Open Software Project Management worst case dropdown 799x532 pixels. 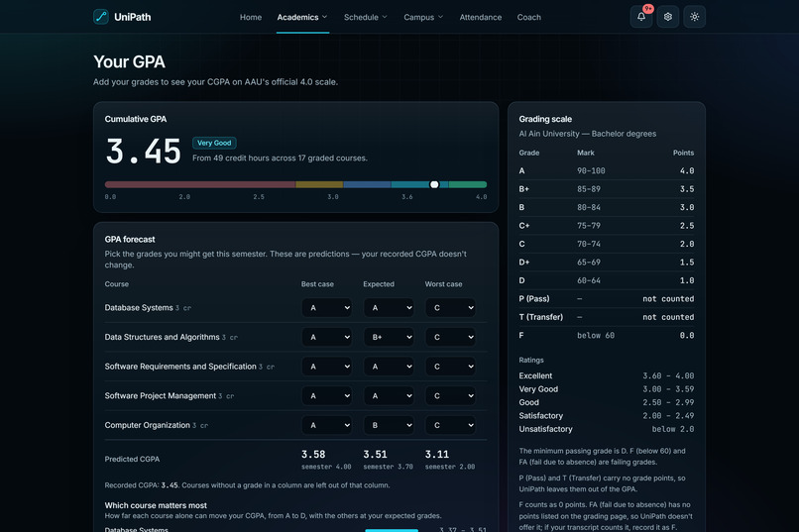click(450, 395)
